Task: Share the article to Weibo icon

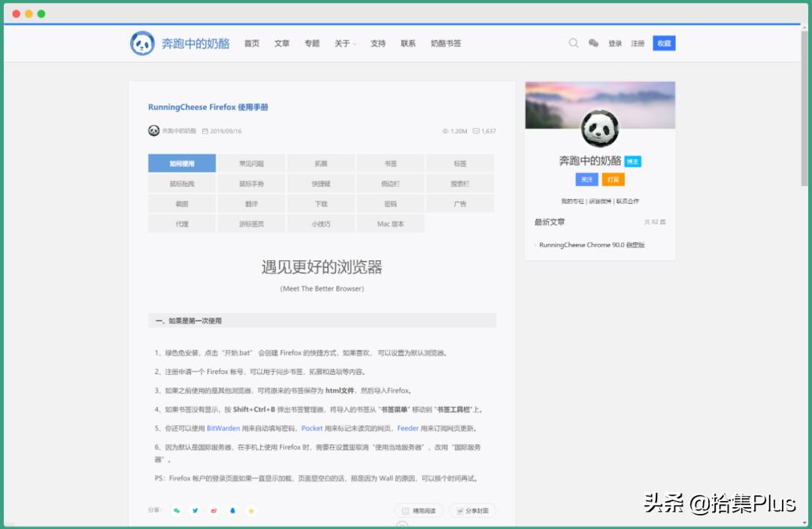Action: point(214,510)
